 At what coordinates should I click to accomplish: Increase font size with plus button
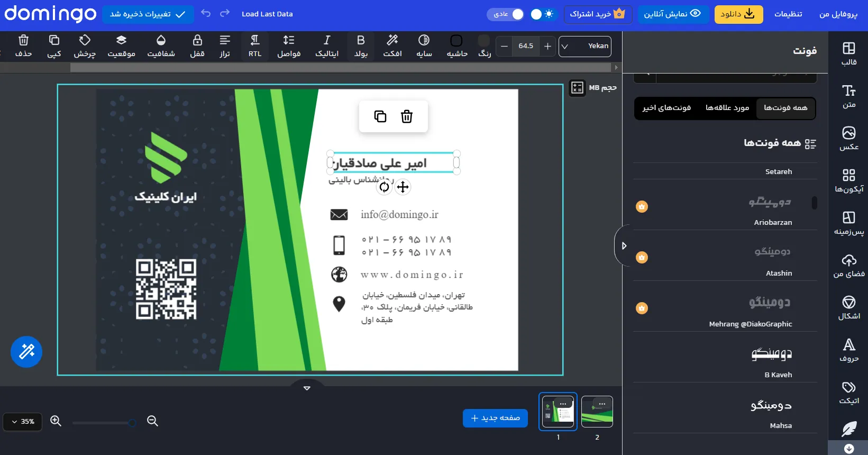[547, 47]
